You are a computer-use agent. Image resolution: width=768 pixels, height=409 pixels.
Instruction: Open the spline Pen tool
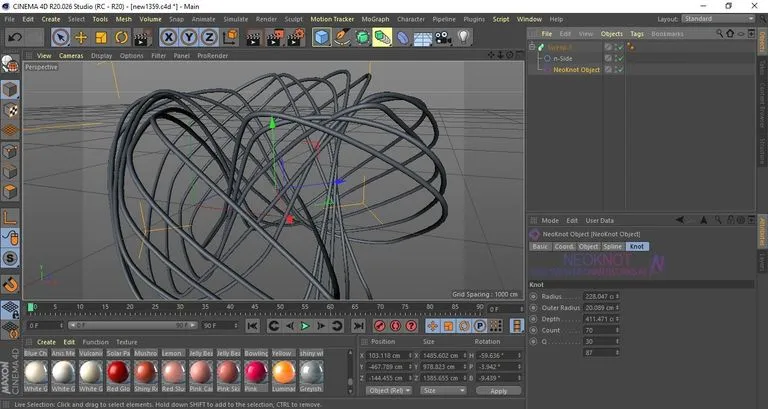click(342, 37)
